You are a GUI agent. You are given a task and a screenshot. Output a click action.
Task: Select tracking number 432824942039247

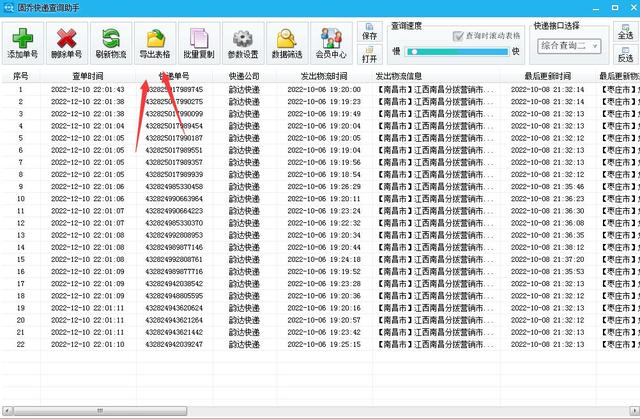[174, 344]
